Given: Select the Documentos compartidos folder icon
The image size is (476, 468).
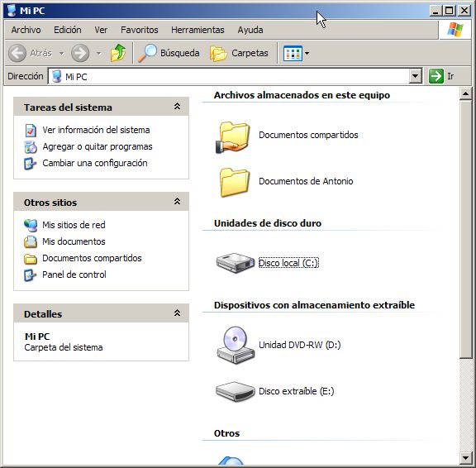Looking at the screenshot, I should click(233, 137).
